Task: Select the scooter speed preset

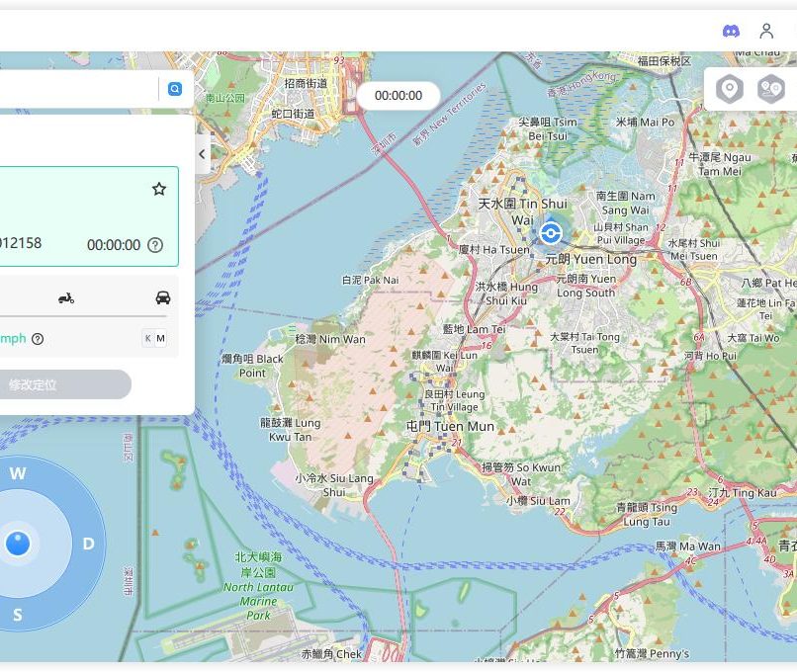Action: coord(66,297)
